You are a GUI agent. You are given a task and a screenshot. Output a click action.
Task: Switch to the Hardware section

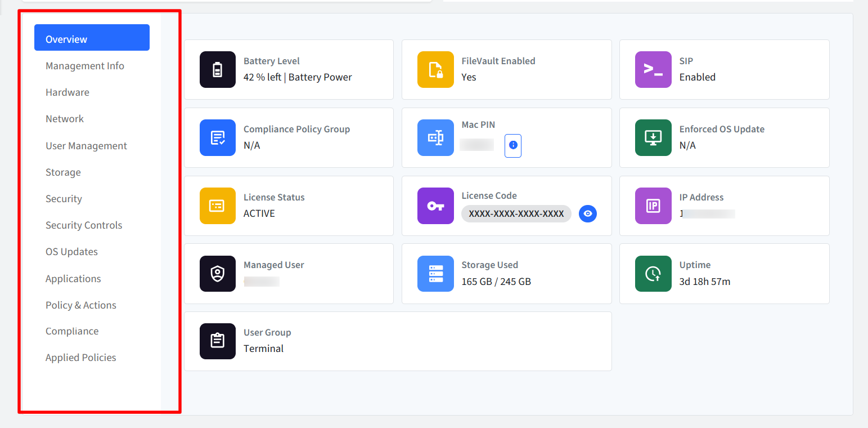point(68,92)
